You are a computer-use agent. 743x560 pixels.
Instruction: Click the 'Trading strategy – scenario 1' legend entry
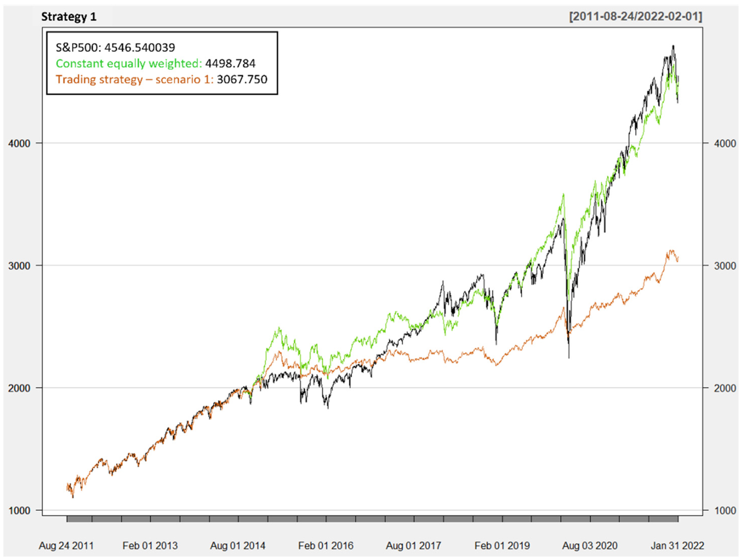click(x=161, y=79)
